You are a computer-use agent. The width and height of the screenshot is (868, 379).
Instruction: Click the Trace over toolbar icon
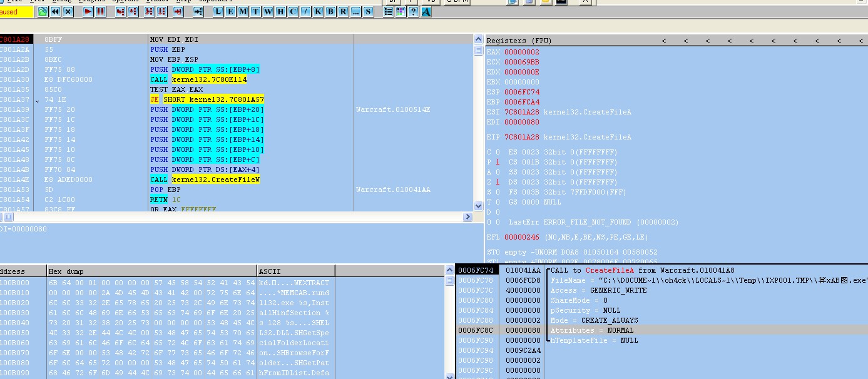(x=161, y=12)
